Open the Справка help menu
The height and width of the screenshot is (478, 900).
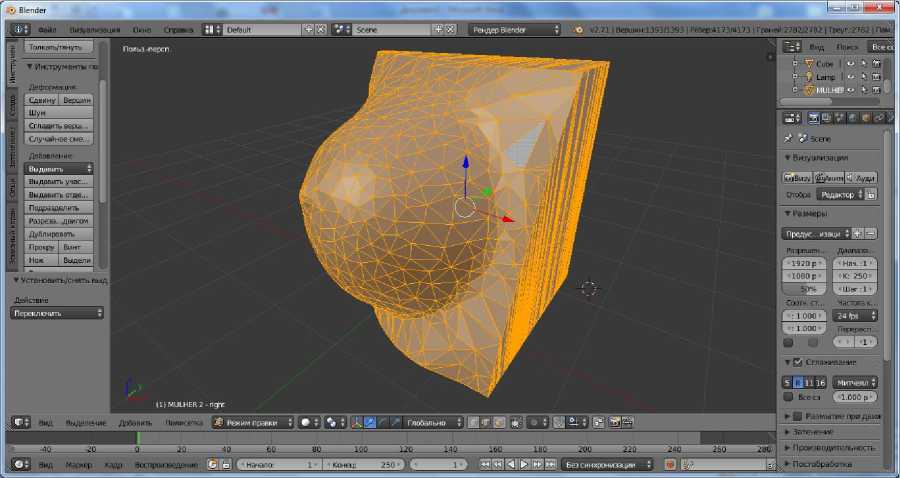coord(178,30)
